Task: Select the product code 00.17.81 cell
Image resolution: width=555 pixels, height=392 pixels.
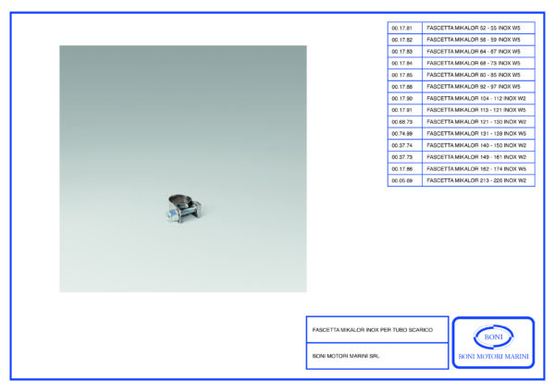Action: click(x=403, y=30)
